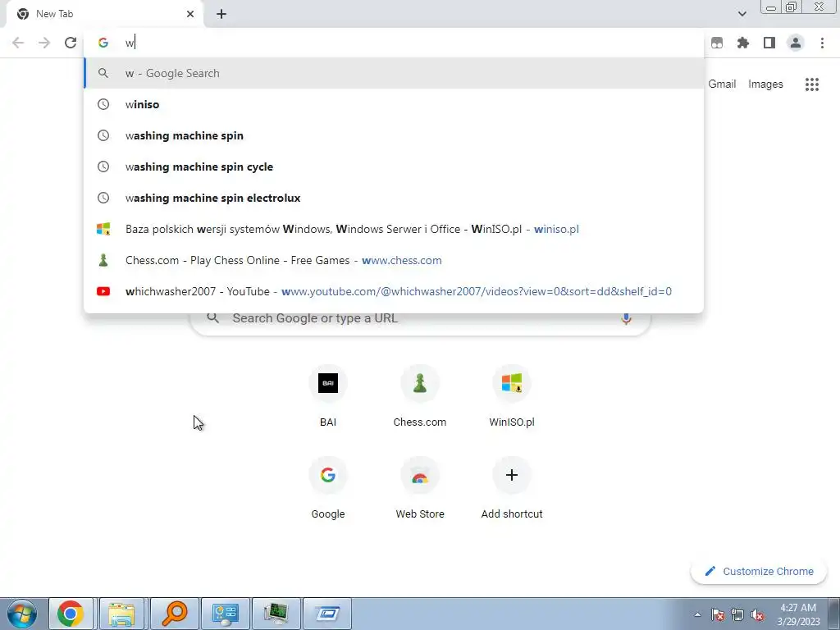Open the Google shortcut tile
This screenshot has width=840, height=630.
(x=328, y=490)
